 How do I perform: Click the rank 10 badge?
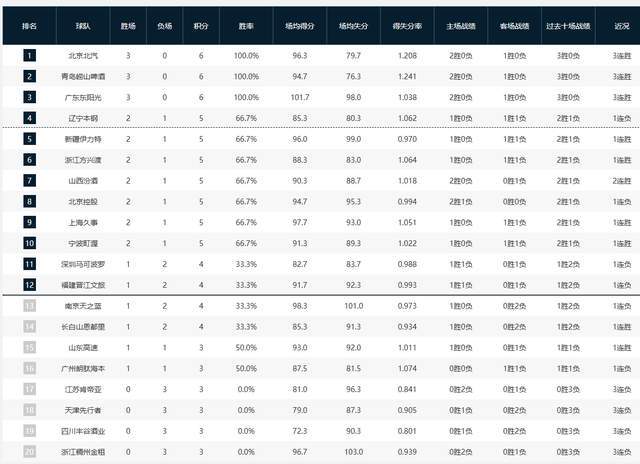[x=29, y=242]
